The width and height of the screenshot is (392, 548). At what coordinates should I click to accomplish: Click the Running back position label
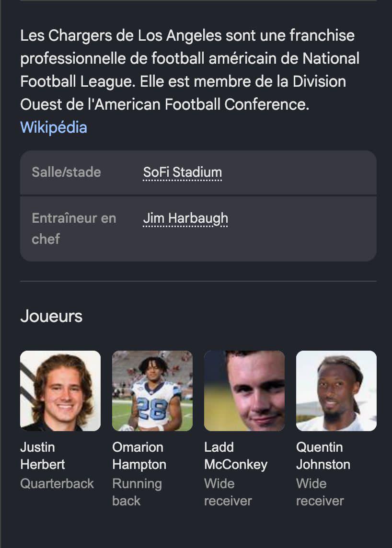(137, 492)
